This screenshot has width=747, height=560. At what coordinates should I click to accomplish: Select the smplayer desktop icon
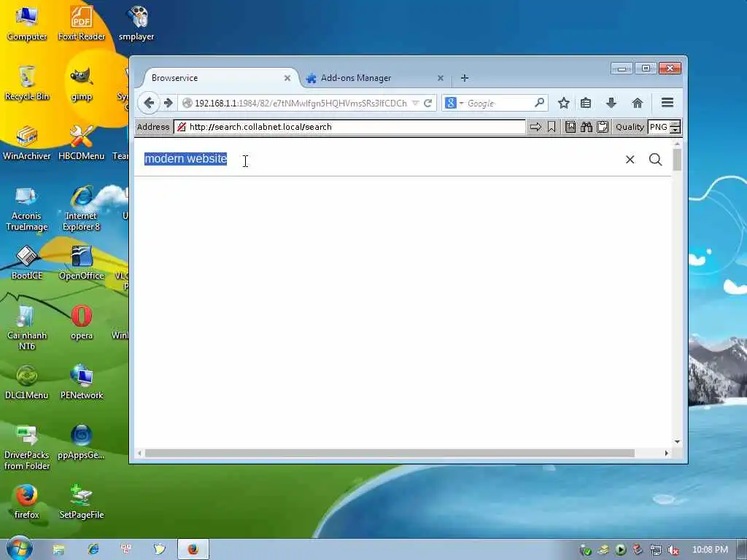pyautogui.click(x=136, y=24)
